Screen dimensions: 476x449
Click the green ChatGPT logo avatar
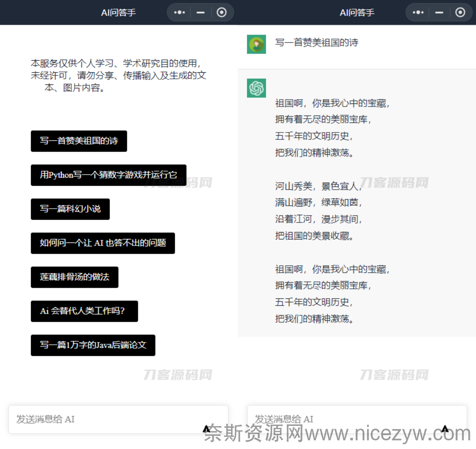point(257,88)
